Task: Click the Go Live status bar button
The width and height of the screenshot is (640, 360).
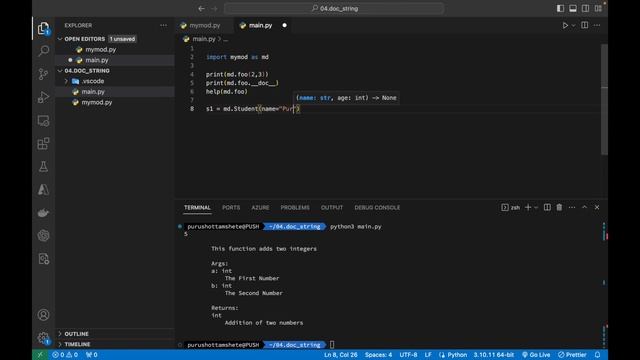Action: click(536, 355)
